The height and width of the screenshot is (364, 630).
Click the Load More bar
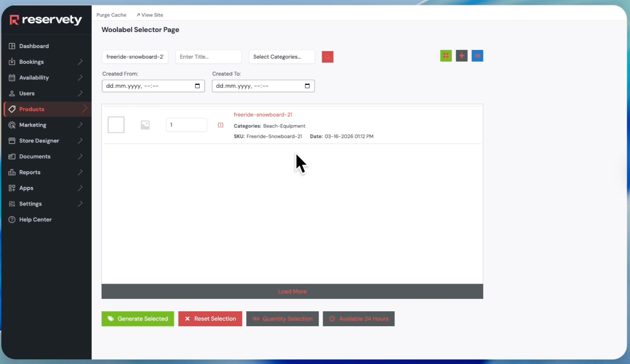click(292, 291)
